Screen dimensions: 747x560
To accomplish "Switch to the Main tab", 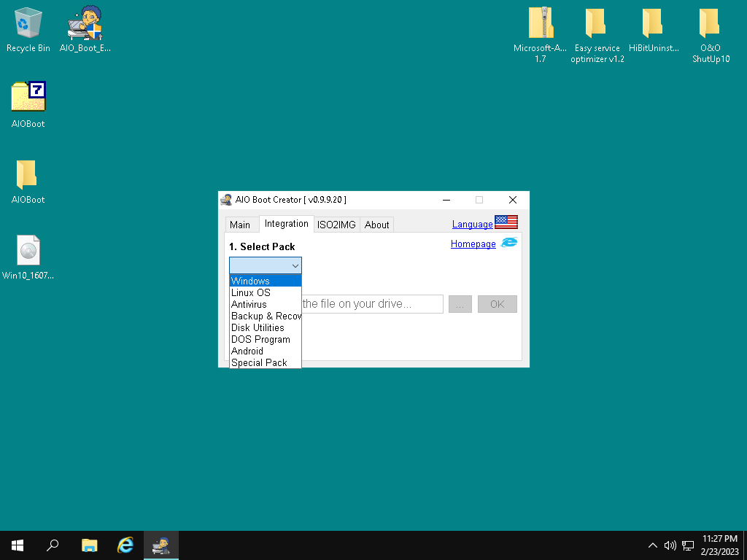I will (240, 225).
